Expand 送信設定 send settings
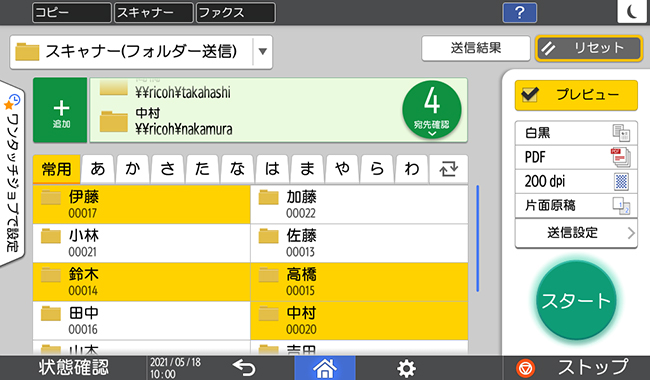The image size is (650, 380). click(576, 233)
